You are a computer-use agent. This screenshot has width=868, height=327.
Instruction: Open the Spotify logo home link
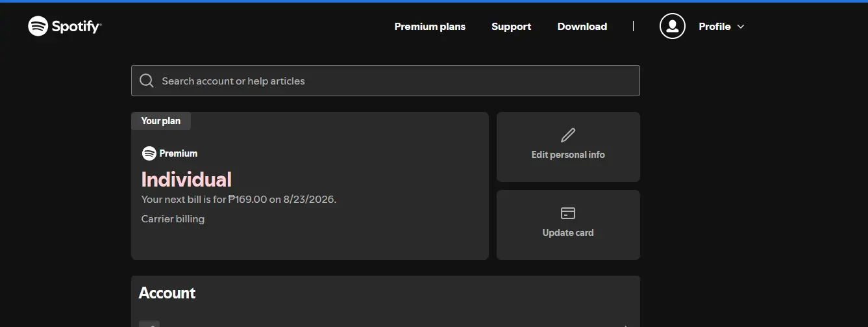click(x=64, y=26)
